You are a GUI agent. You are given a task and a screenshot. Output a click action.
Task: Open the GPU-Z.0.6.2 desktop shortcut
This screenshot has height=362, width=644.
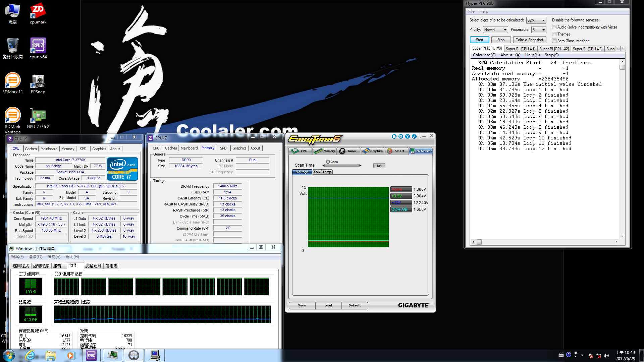pyautogui.click(x=38, y=118)
